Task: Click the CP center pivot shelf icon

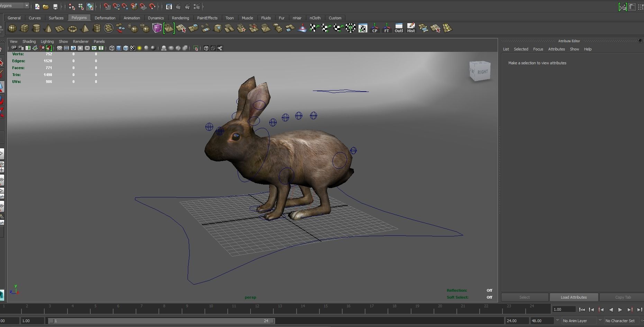Action: tap(374, 28)
